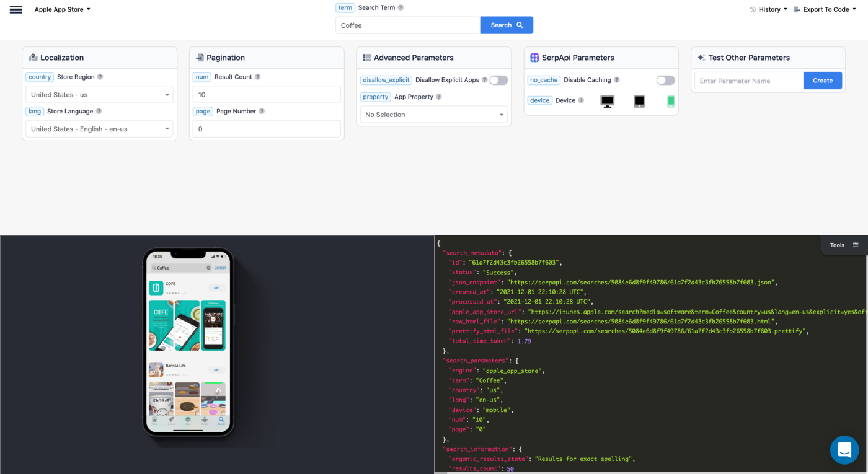Click the apple_app_store_url value in JSON
This screenshot has height=474, width=868.
(697, 312)
